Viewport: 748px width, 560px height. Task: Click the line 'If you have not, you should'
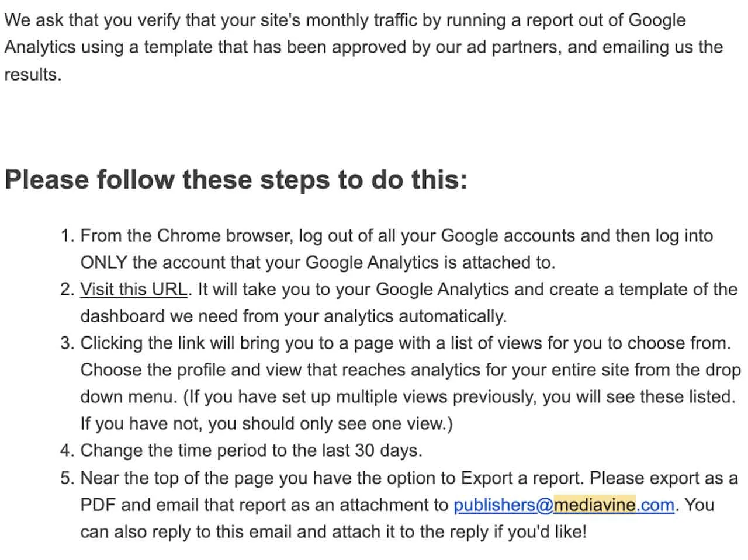tap(266, 424)
